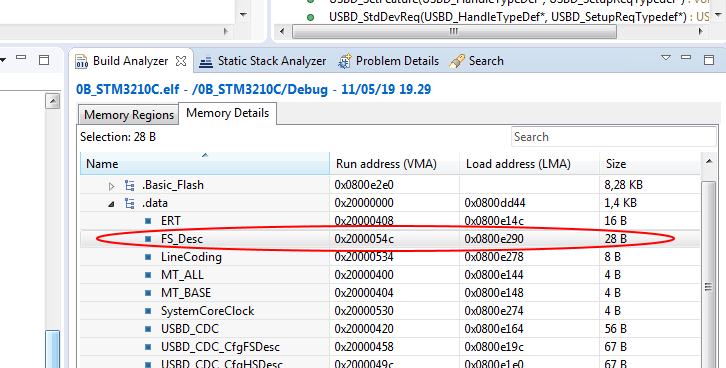Screen dimensions: 726x368
Task: Select the USBD_CDC symbol row
Action: (390, 329)
